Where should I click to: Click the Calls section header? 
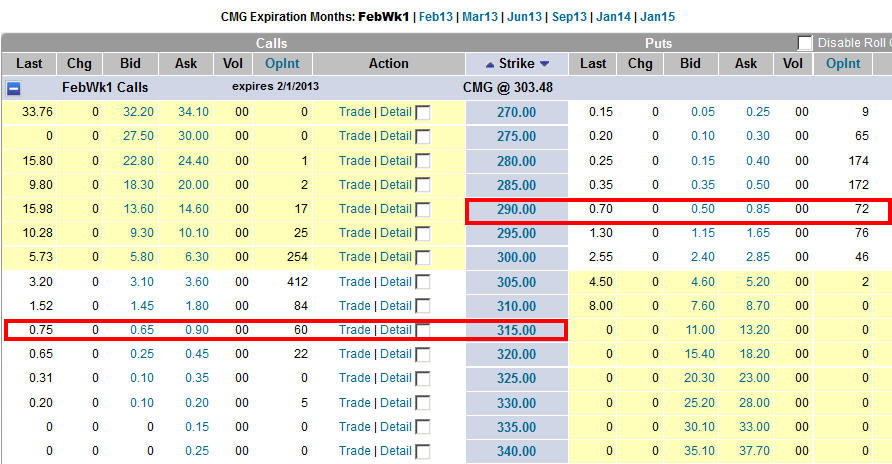pyautogui.click(x=271, y=43)
